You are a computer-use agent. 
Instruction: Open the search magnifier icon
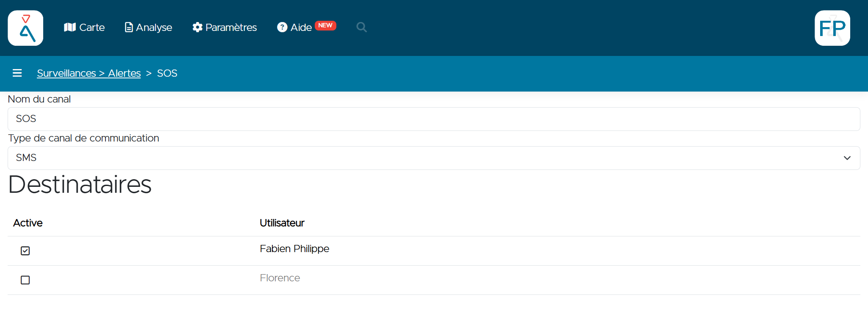click(361, 27)
